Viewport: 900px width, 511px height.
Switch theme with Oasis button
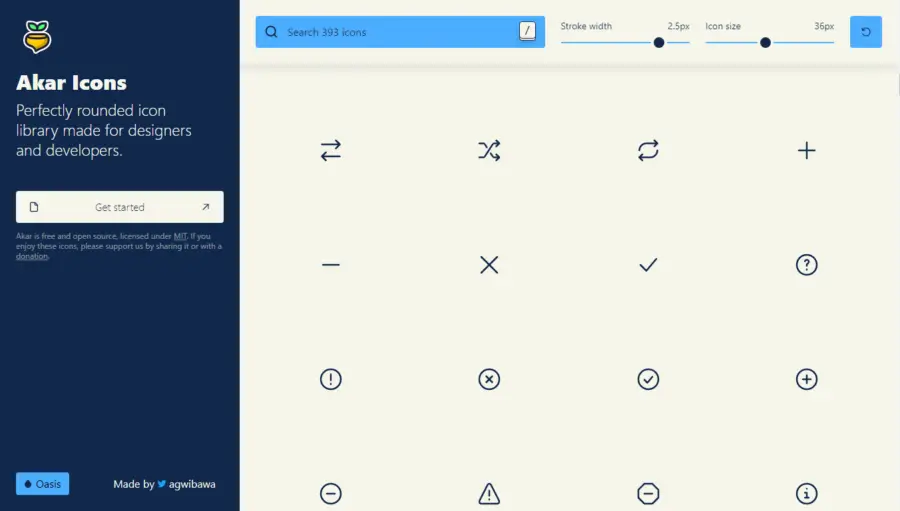tap(42, 483)
